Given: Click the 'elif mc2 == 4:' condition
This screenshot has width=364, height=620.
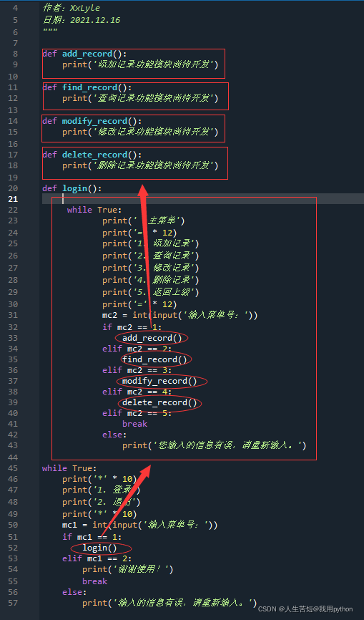Looking at the screenshot, I should coord(137,392).
